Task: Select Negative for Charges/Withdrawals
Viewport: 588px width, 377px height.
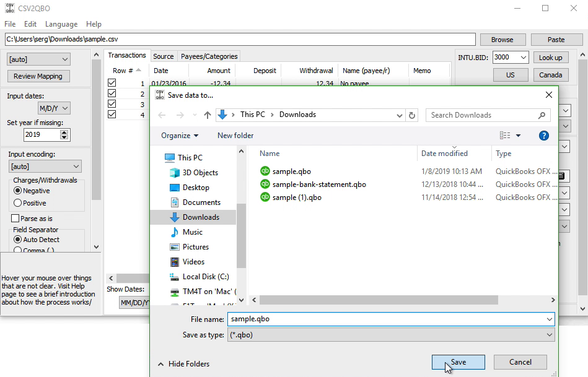Action: (x=17, y=191)
